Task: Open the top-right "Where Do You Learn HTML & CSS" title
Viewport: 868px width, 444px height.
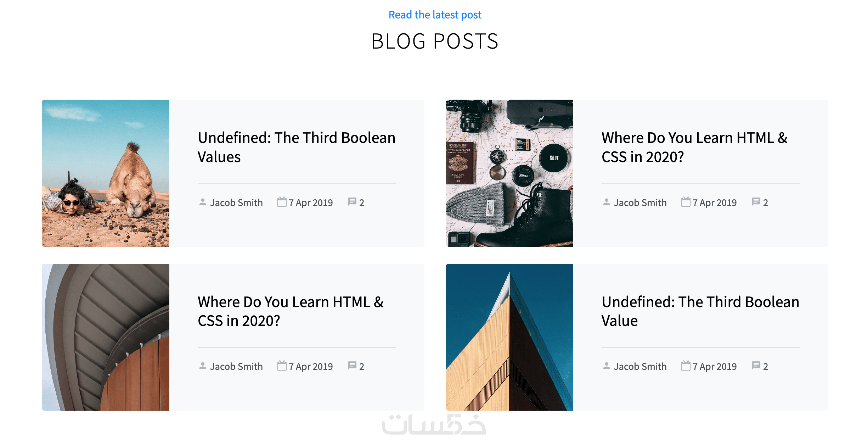Action: pyautogui.click(x=694, y=147)
